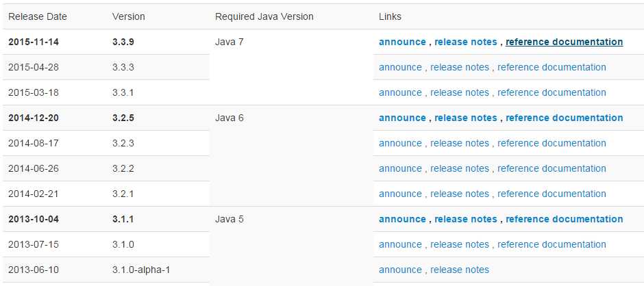The width and height of the screenshot is (644, 286).
Task: Select the Required Java Version column header
Action: [264, 17]
